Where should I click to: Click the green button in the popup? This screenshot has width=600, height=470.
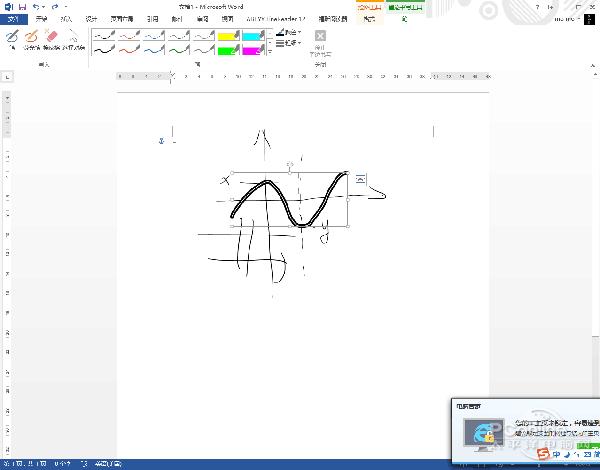(x=588, y=446)
